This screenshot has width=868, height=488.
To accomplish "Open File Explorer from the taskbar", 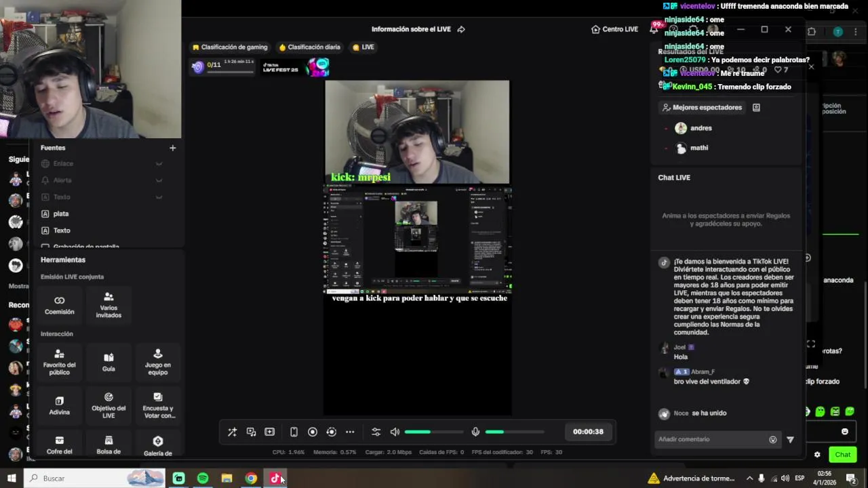I will (x=226, y=479).
